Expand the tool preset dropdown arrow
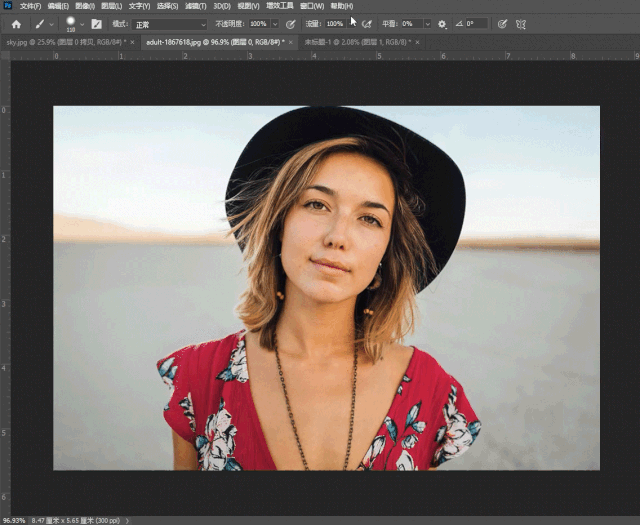Viewport: 640px width, 525px height. pos(51,25)
